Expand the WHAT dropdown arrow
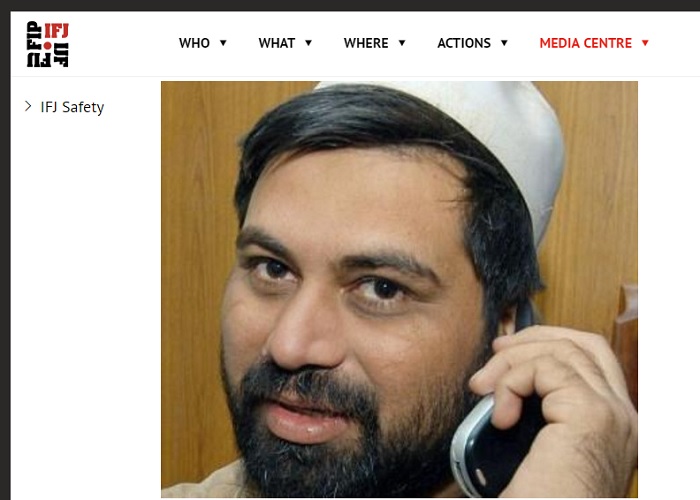This screenshot has height=500, width=700. (308, 43)
